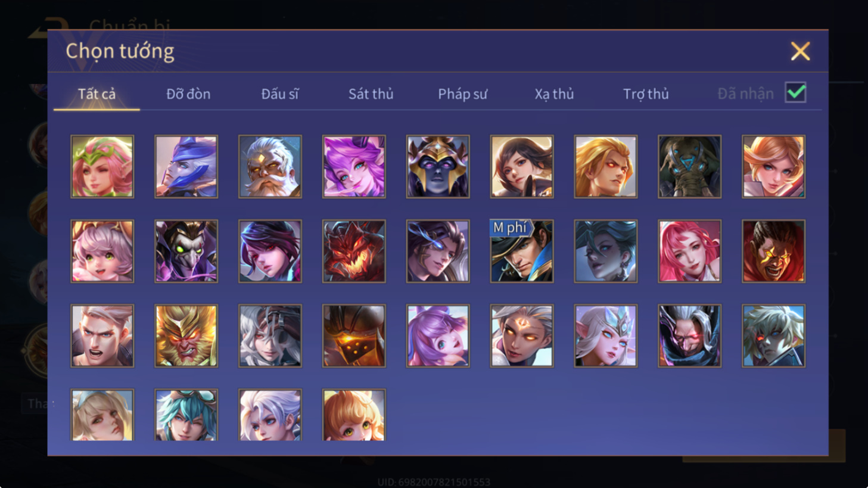
Task: Pick the silver-haired elf with crown
Action: pyautogui.click(x=605, y=335)
